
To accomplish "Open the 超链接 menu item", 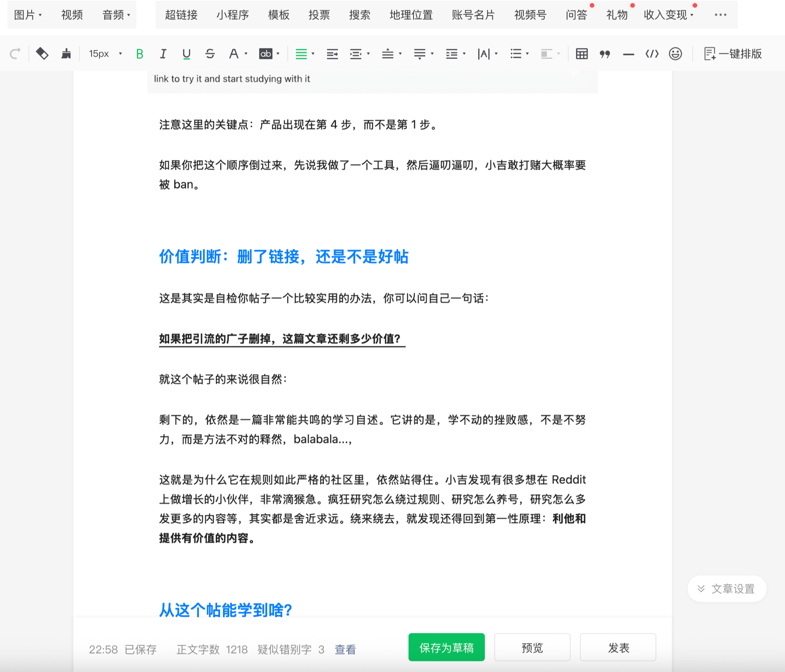I will (x=181, y=15).
